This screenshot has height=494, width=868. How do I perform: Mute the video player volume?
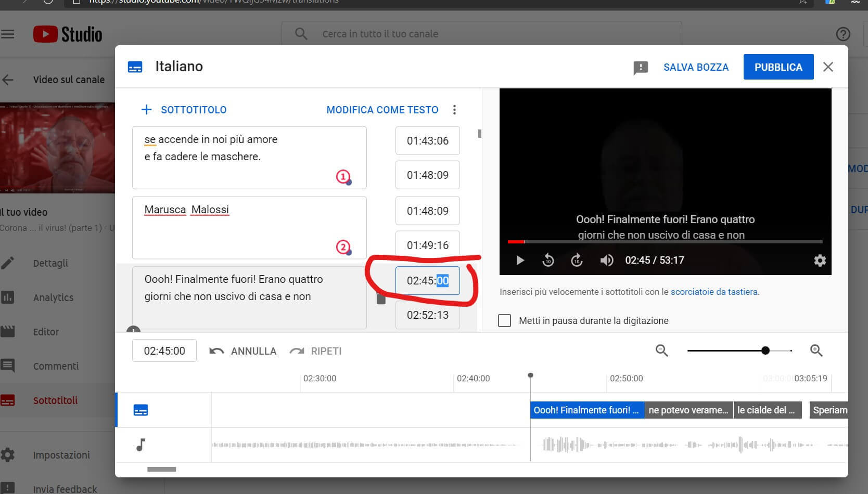(x=606, y=261)
